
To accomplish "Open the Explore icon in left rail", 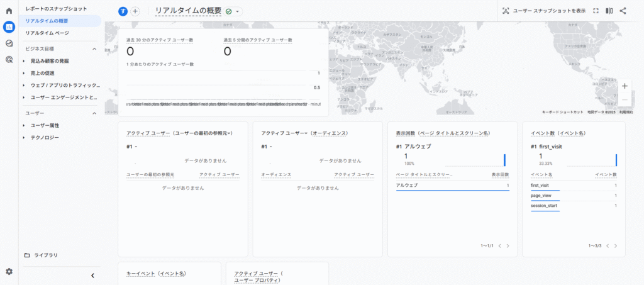I will pos(9,43).
